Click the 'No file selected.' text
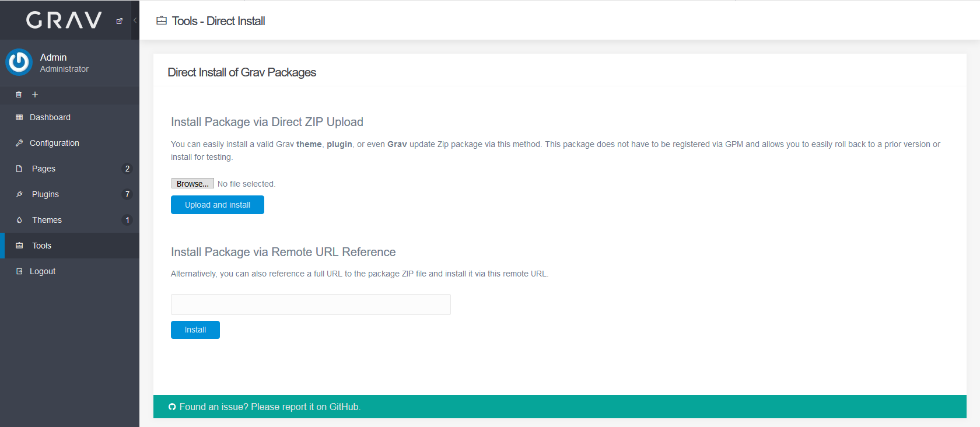The width and height of the screenshot is (980, 427). pyautogui.click(x=246, y=184)
